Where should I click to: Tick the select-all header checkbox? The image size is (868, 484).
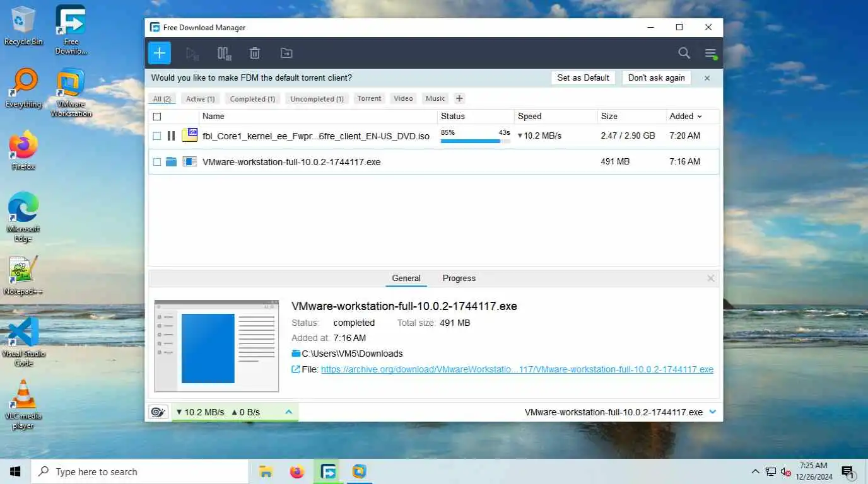pyautogui.click(x=157, y=117)
